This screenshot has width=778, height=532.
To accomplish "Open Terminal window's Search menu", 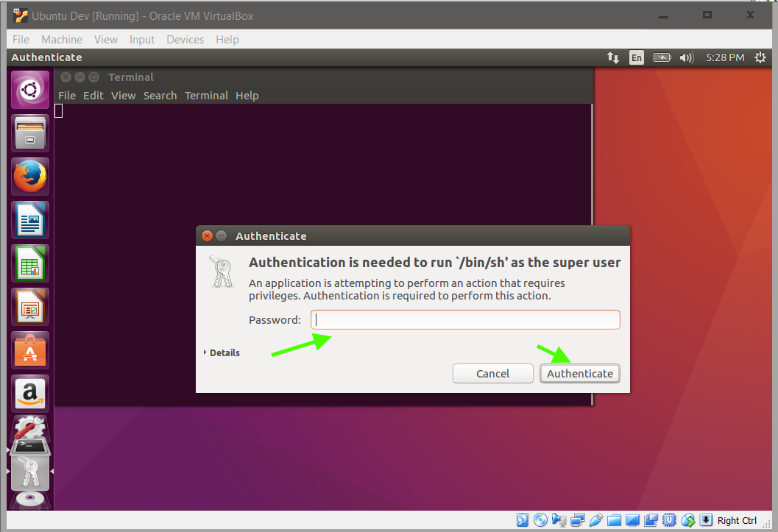I will click(160, 96).
